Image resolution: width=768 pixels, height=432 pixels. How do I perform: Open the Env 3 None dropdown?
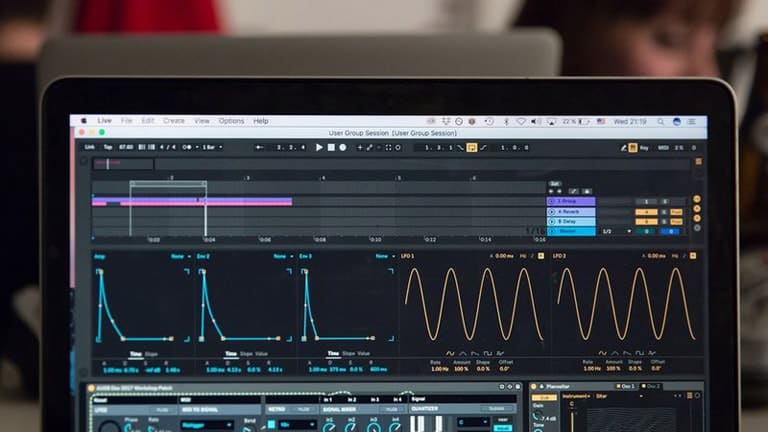[385, 256]
